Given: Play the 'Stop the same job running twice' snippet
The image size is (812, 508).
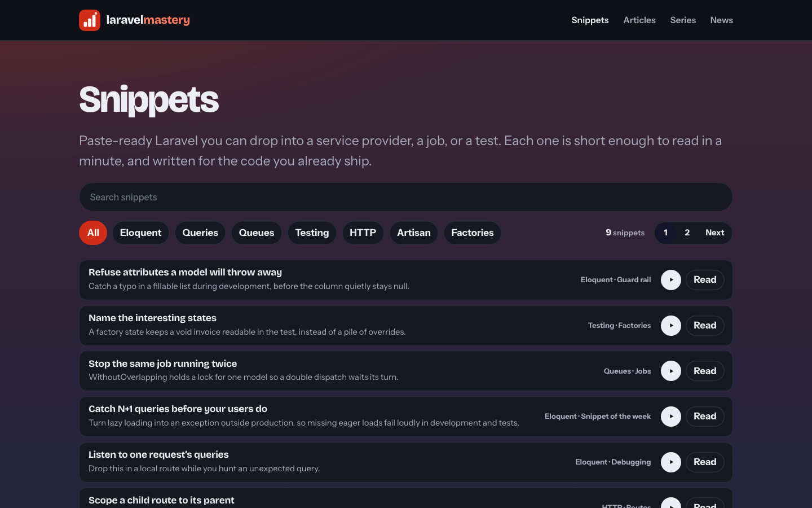Looking at the screenshot, I should (x=671, y=371).
